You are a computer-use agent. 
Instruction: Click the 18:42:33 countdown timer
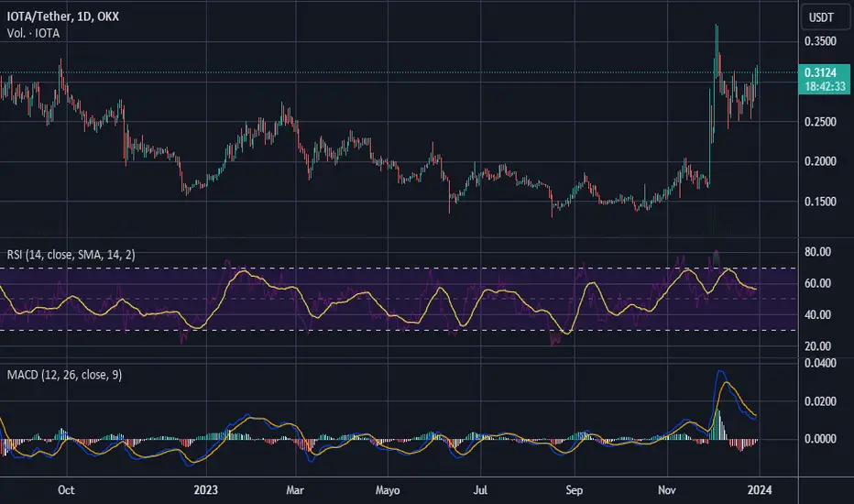coord(825,87)
